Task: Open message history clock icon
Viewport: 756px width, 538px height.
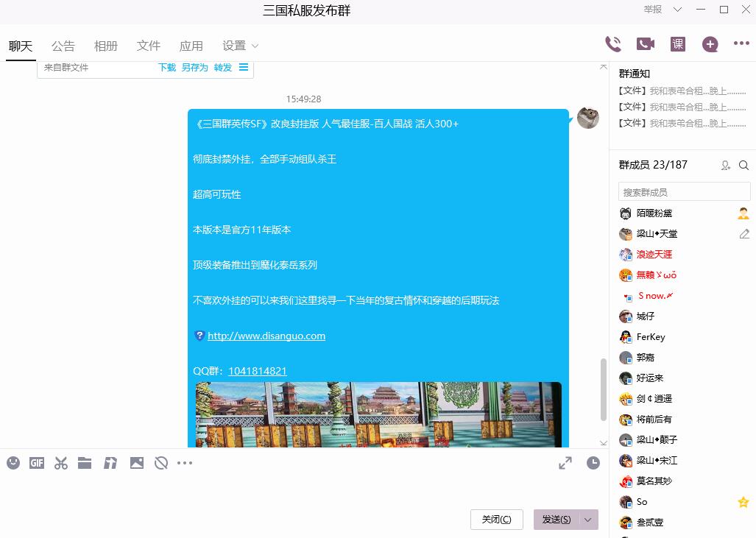Action: (593, 463)
